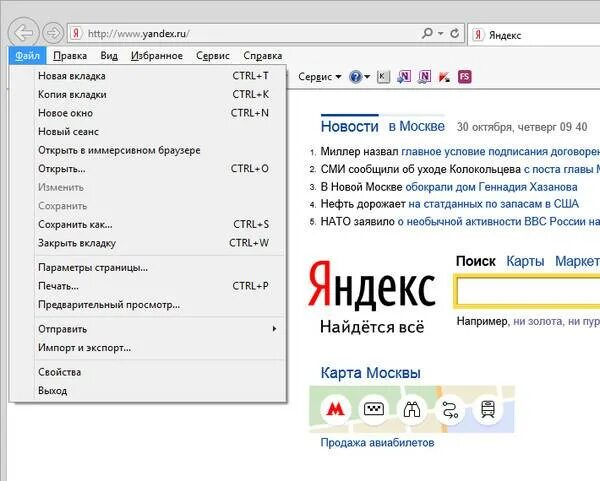This screenshot has width=600, height=481.
Task: Open the Справка menu
Action: (262, 56)
